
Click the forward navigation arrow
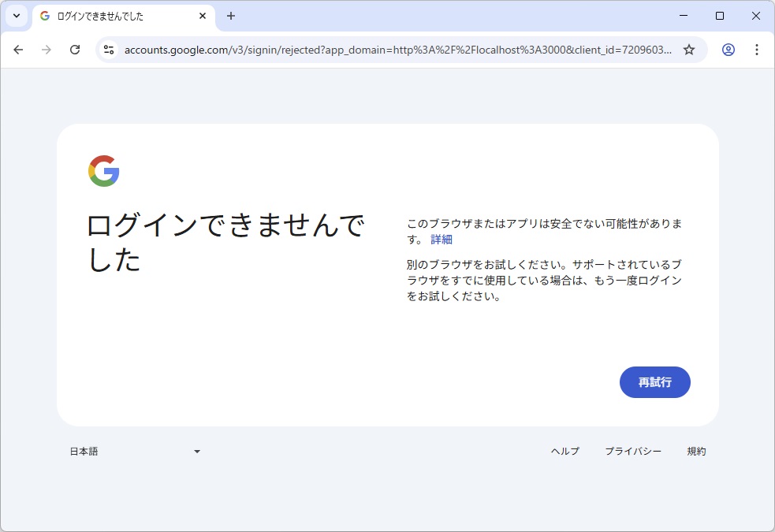[x=47, y=50]
